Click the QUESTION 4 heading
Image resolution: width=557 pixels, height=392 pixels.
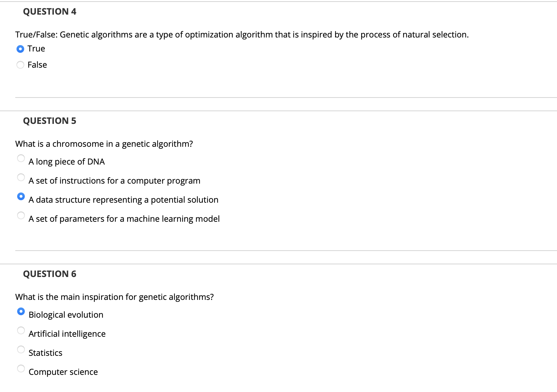pos(50,11)
